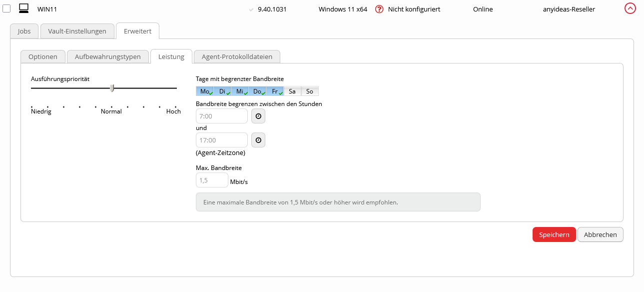Show the Agent-Protokolldateien tab
644x292 pixels.
coord(237,56)
